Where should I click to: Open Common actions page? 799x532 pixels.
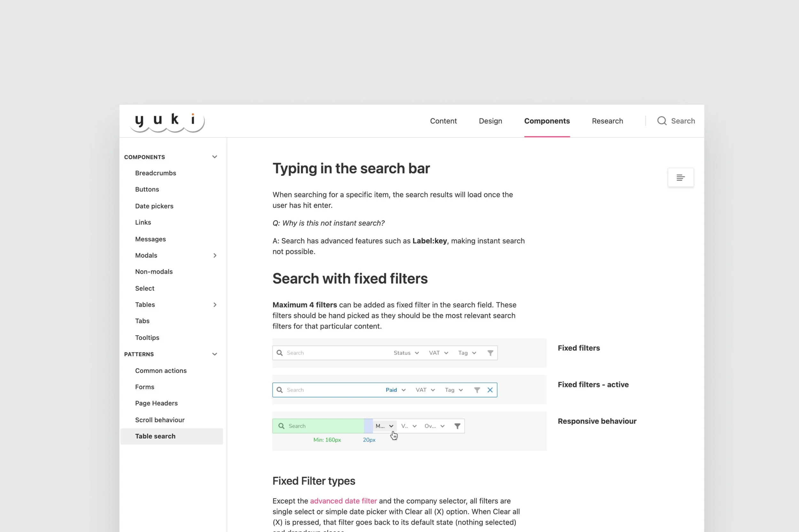[161, 371]
